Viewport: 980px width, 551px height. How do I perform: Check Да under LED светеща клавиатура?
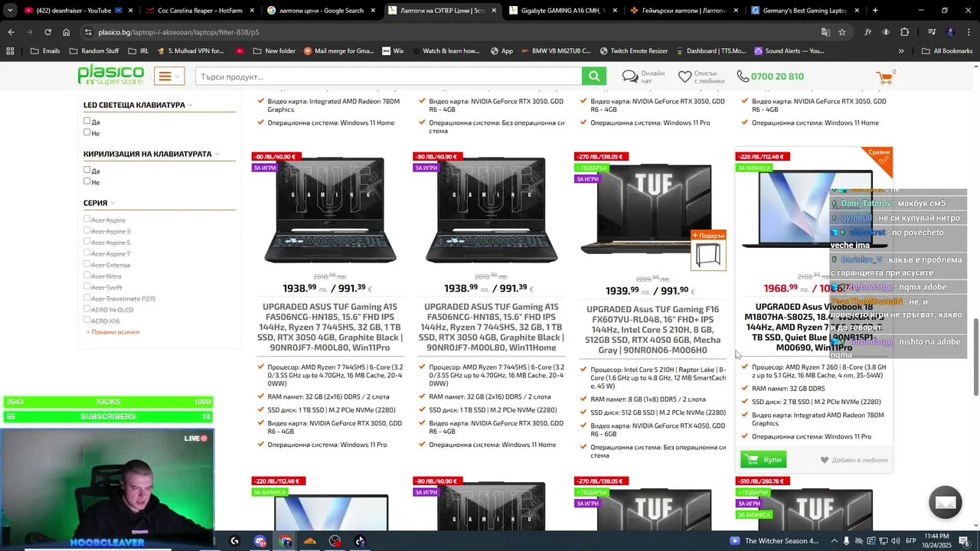[x=87, y=121]
